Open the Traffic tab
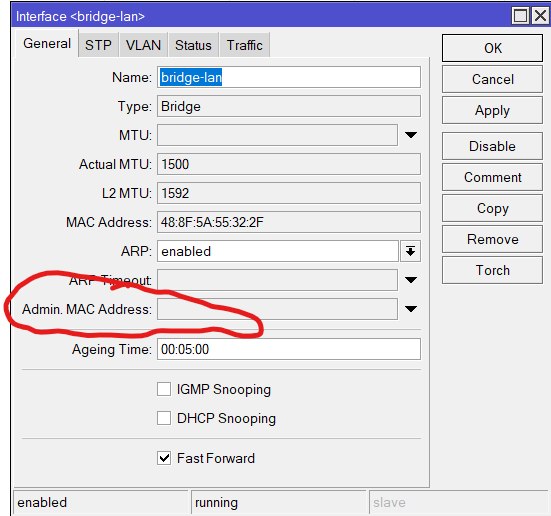 pyautogui.click(x=245, y=45)
